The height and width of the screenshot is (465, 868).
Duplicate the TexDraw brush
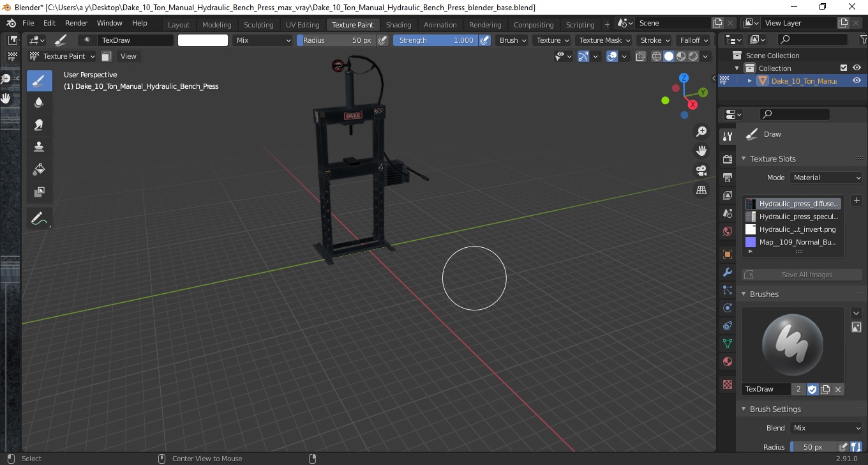[825, 389]
